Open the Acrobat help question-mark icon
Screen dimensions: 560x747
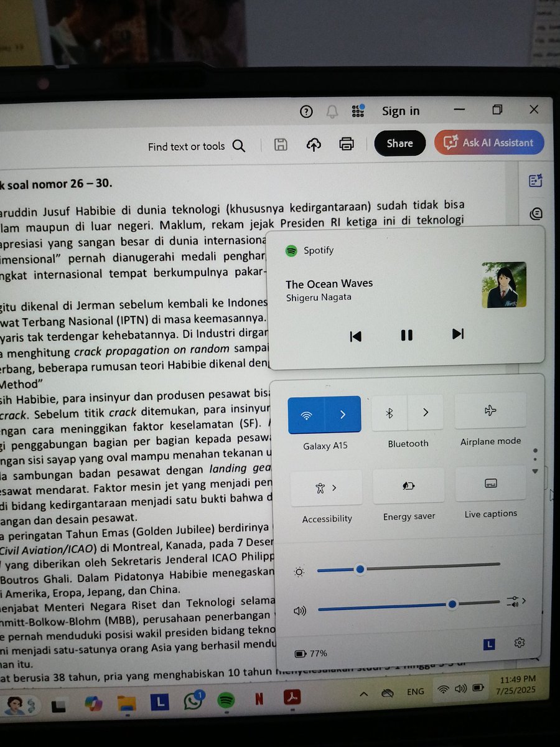click(x=306, y=111)
